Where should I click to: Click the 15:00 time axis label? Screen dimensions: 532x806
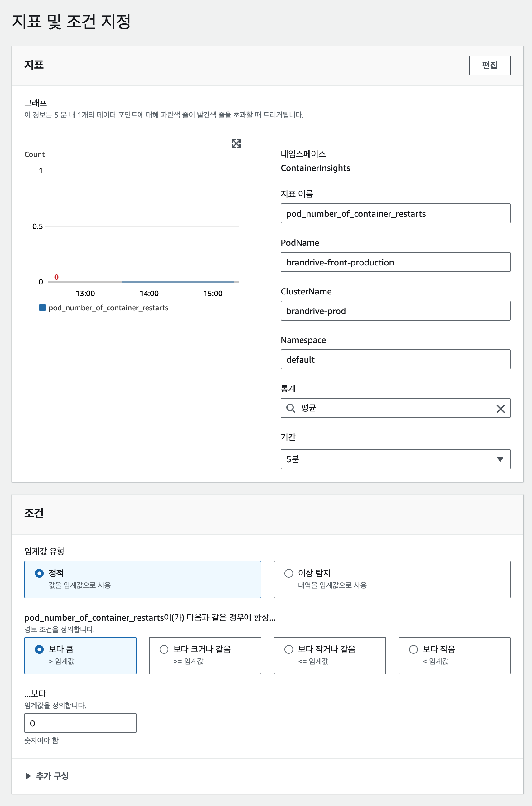click(x=213, y=293)
